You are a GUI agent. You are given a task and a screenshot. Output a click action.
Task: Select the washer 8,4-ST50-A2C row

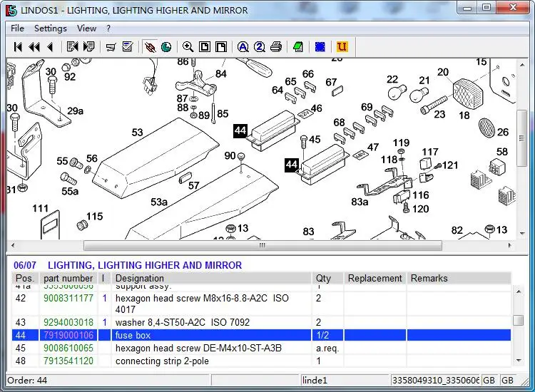pos(261,322)
